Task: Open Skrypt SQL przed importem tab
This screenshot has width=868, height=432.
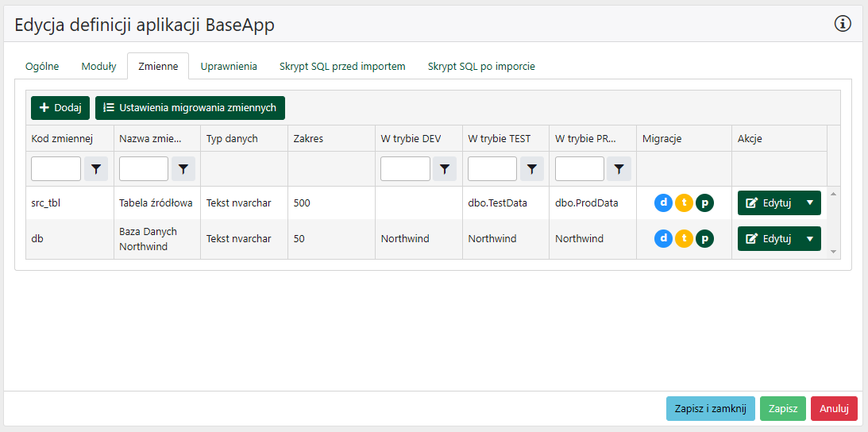Action: click(342, 67)
